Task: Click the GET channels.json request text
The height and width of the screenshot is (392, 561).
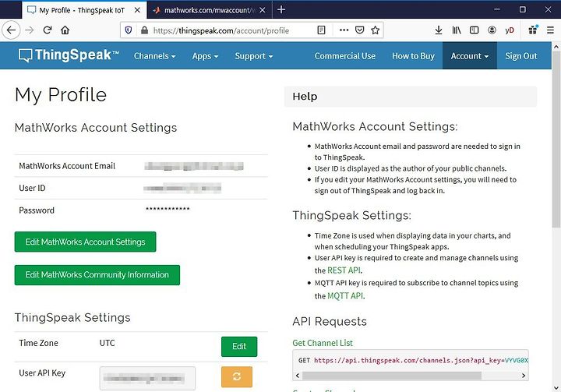Action: 413,360
